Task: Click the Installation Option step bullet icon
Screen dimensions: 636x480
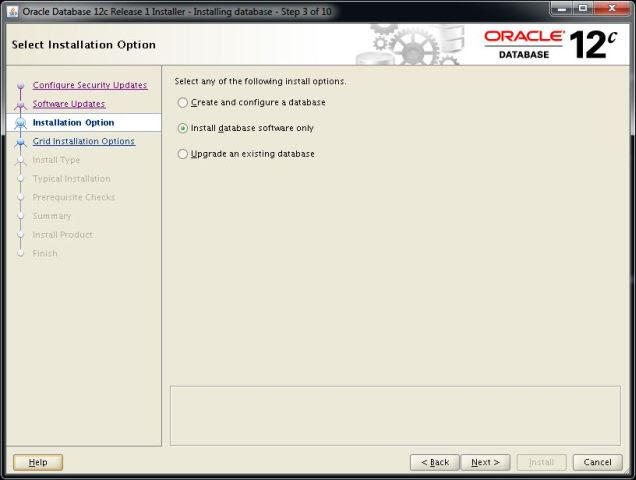Action: tap(20, 123)
